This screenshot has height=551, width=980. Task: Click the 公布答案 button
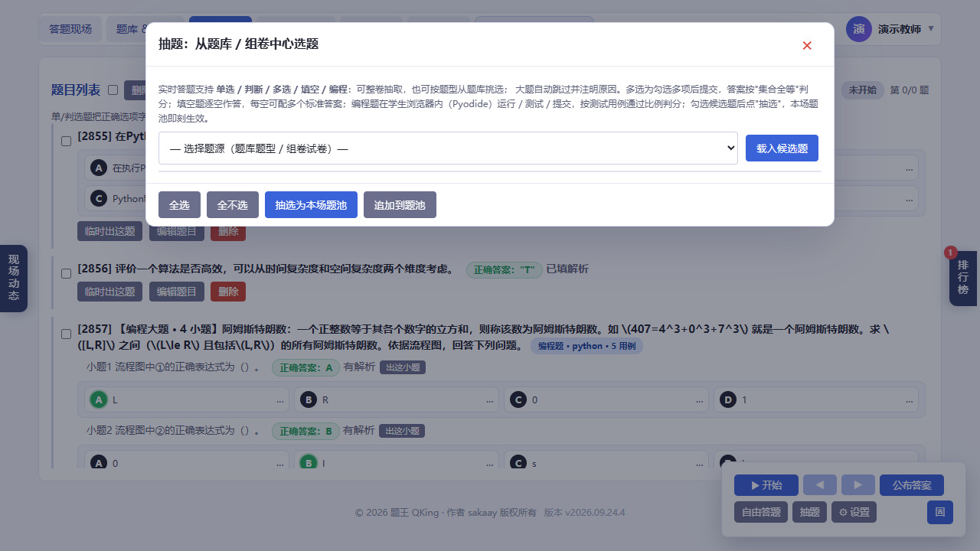click(912, 485)
